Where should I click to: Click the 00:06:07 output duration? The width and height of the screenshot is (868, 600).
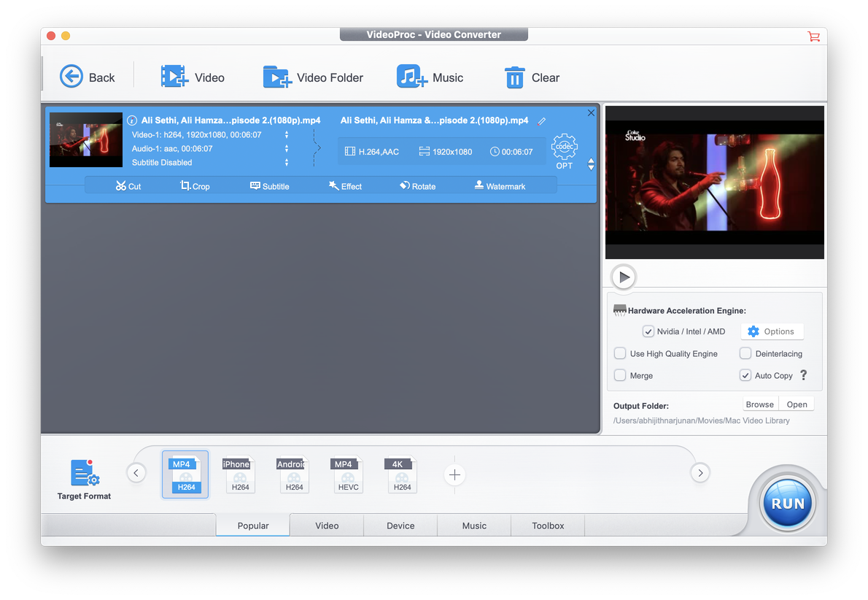point(511,151)
